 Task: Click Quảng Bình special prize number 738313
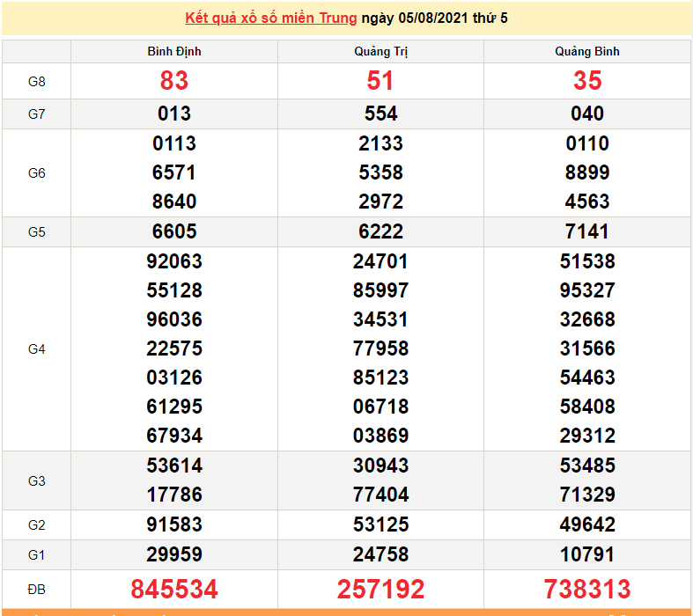[x=587, y=588]
